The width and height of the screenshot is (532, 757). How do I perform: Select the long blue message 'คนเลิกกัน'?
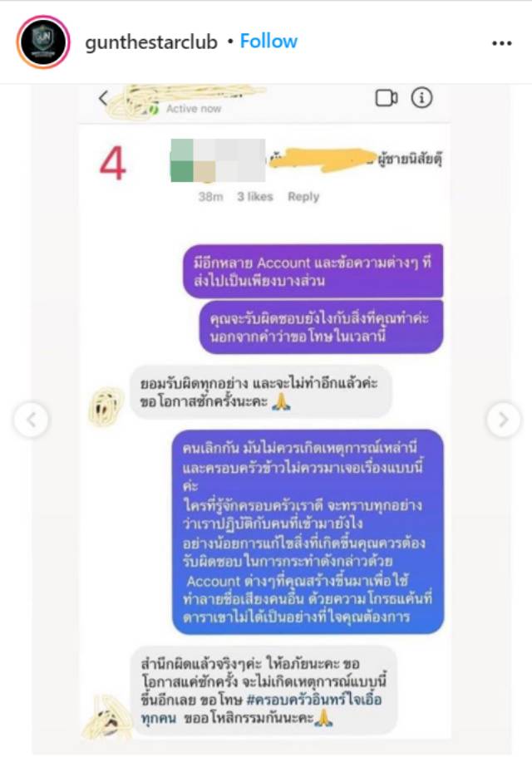tap(308, 532)
